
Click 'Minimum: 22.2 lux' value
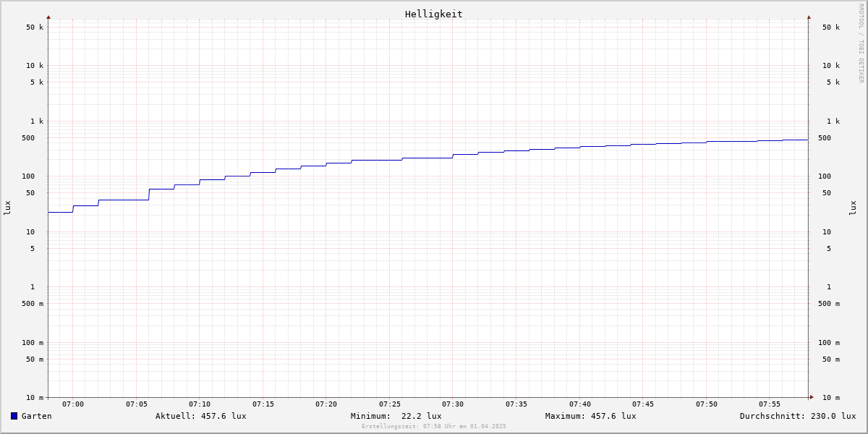396,416
